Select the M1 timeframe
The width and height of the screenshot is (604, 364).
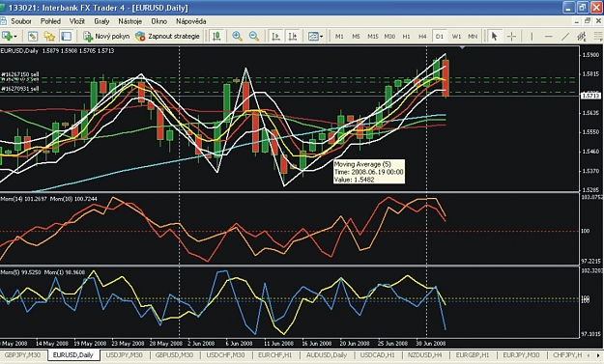[339, 36]
